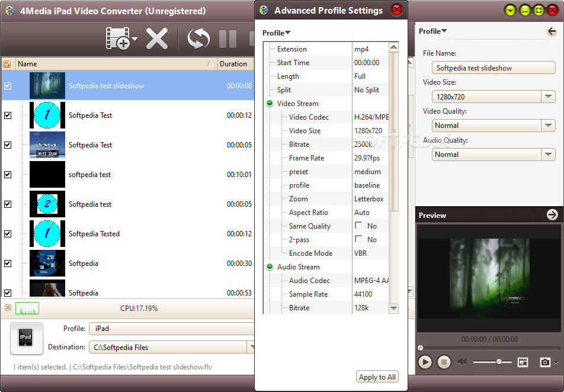Image resolution: width=564 pixels, height=392 pixels.
Task: Click the Profile iPad combo box
Action: click(x=172, y=329)
